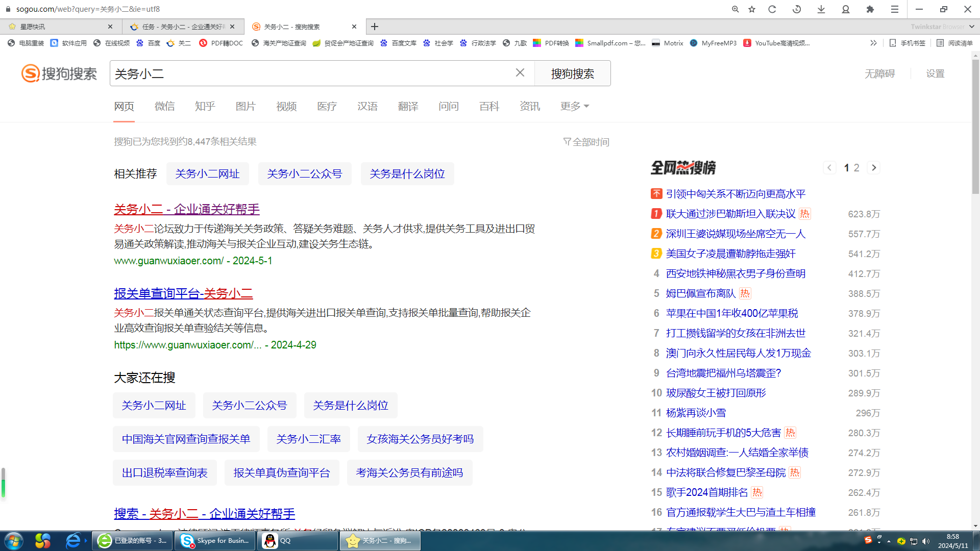Open browser extensions puzzle icon
Screen dimensions: 980x551
click(x=870, y=9)
